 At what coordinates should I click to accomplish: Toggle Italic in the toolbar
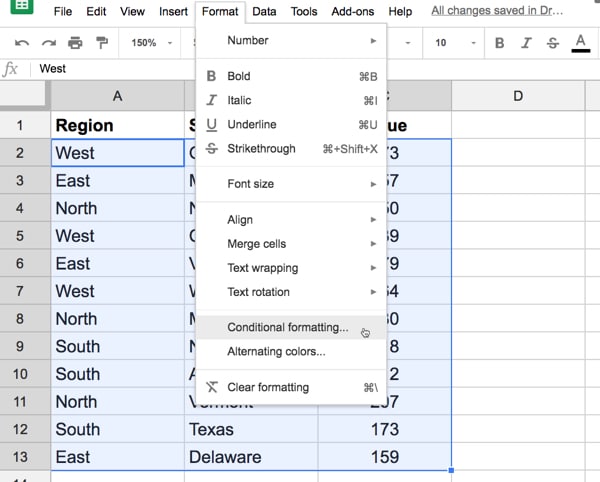[527, 43]
